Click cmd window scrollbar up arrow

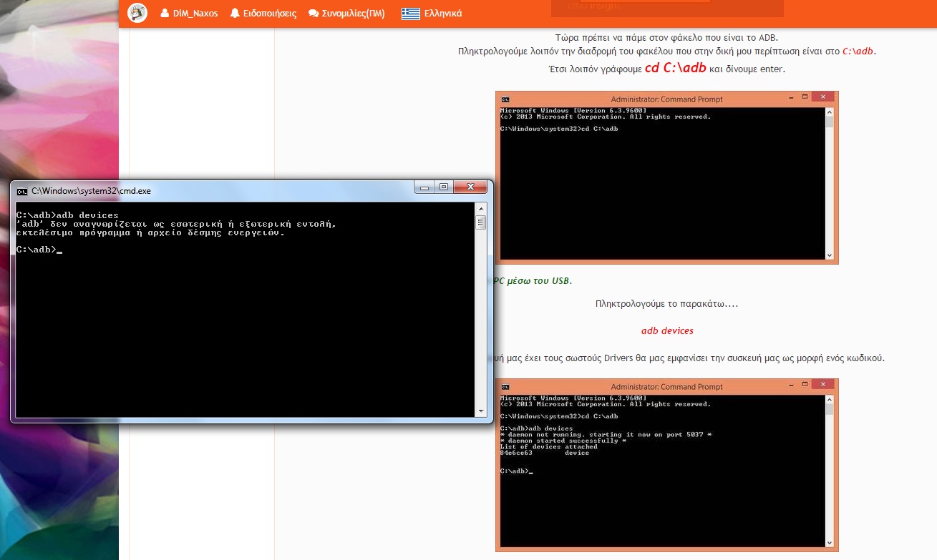point(480,208)
